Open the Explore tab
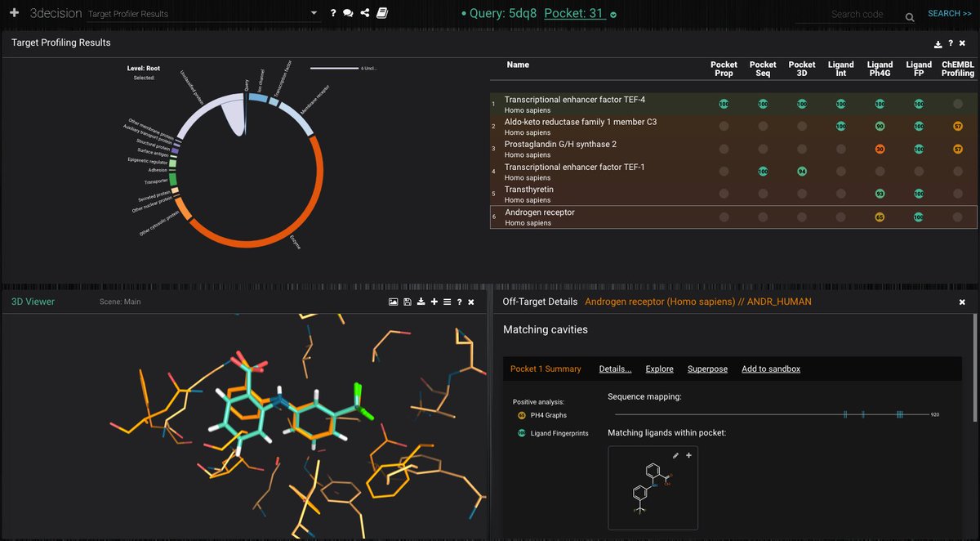980x541 pixels. click(660, 369)
